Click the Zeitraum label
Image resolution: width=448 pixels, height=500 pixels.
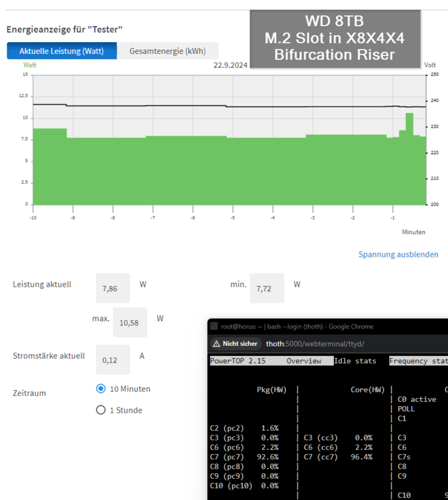(29, 393)
